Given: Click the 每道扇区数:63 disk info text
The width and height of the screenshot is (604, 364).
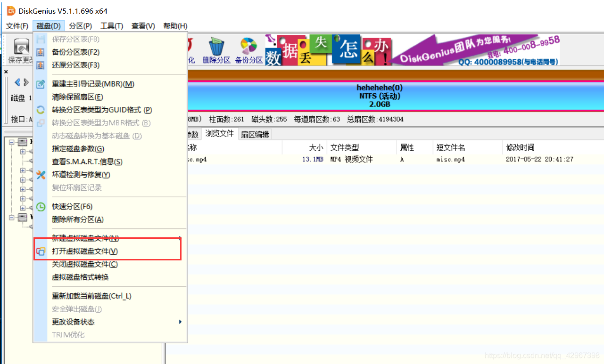Looking at the screenshot, I should coord(317,120).
